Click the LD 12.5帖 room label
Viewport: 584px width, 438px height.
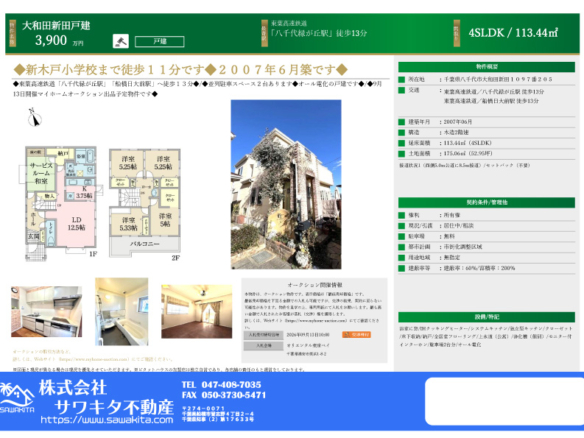pos(76,223)
